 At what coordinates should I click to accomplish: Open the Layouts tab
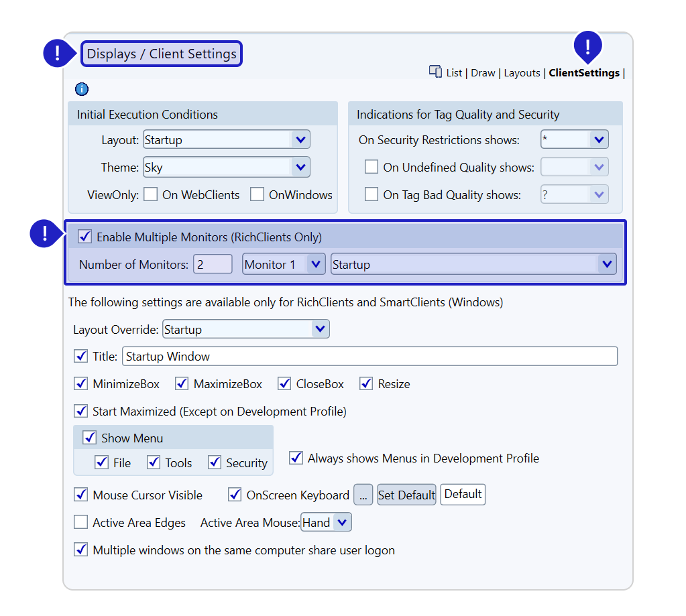pos(522,73)
